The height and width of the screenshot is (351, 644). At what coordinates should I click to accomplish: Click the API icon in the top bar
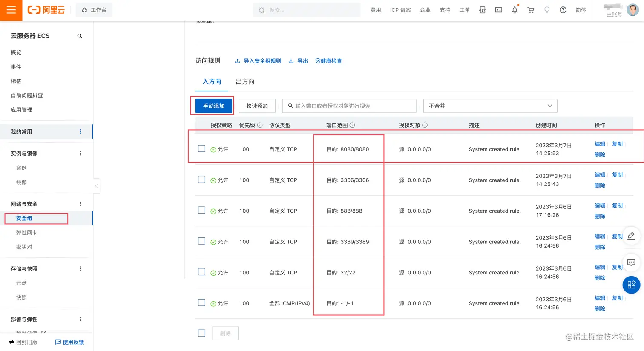tap(482, 10)
